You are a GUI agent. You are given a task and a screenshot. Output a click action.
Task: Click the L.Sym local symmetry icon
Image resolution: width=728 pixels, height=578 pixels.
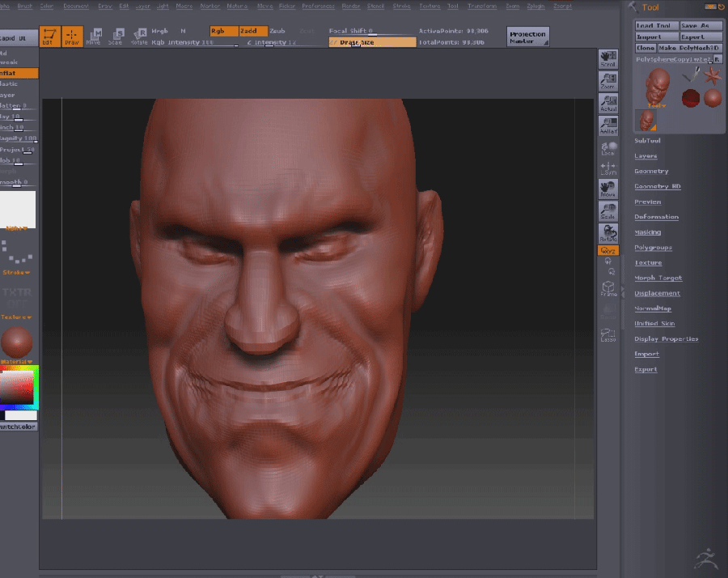click(x=607, y=168)
